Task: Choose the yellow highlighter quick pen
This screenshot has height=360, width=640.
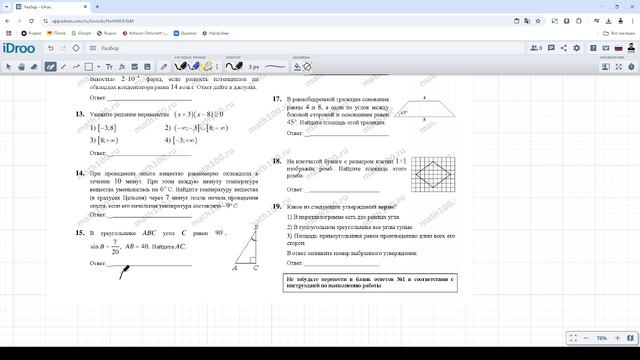Action: 207,66
